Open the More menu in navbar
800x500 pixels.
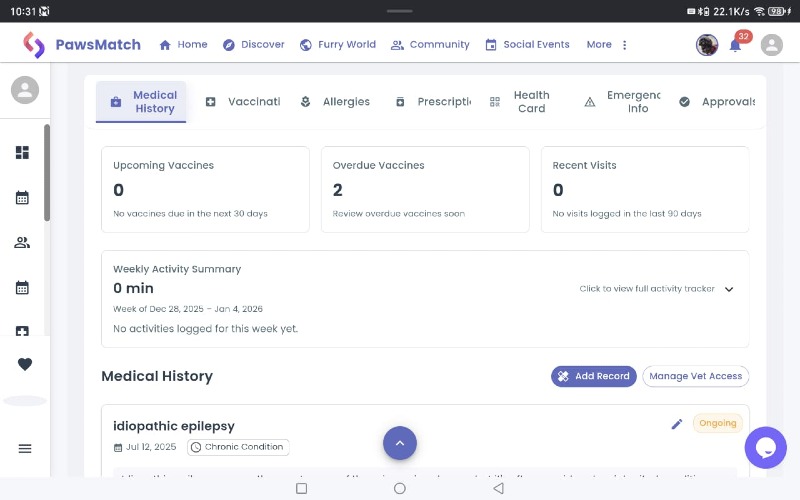[607, 45]
